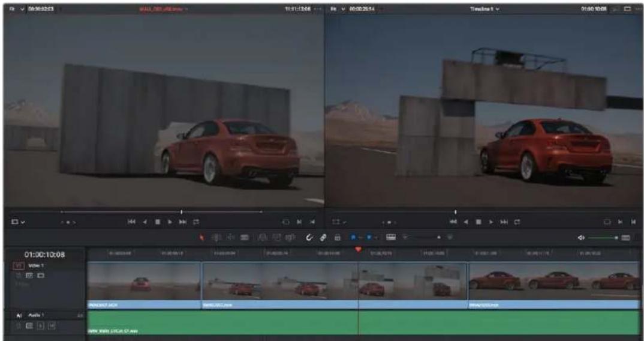644x341 pixels.
Task: Open source viewer options ellipsis menu
Action: pyautogui.click(x=317, y=8)
